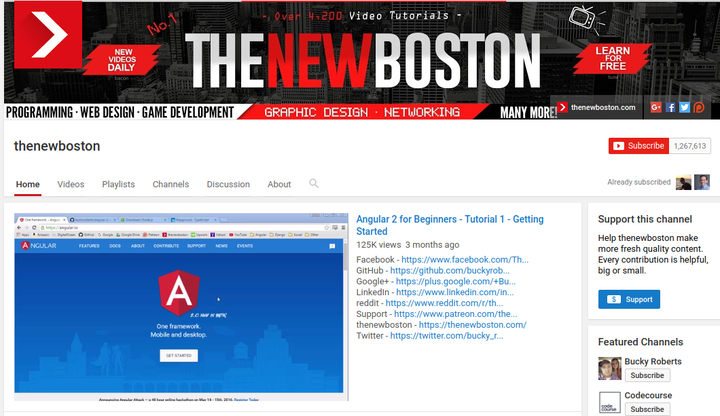The width and height of the screenshot is (720, 416).
Task: Click thenewboston red chevron logo avatar
Action: tap(48, 35)
